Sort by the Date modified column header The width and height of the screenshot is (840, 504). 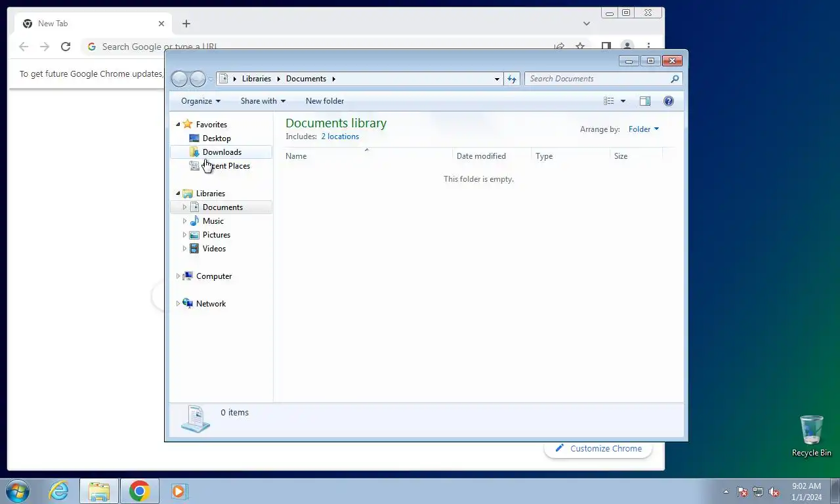(x=492, y=156)
